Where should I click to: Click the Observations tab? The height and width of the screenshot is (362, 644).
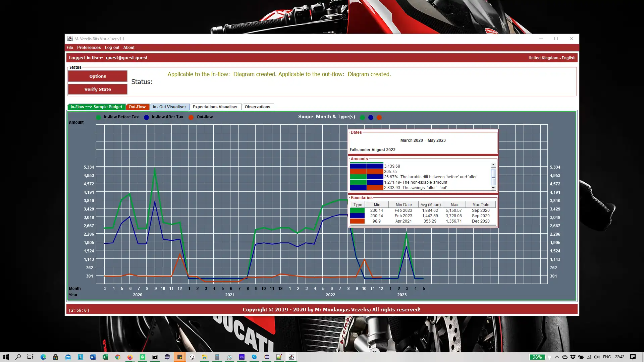tap(257, 107)
